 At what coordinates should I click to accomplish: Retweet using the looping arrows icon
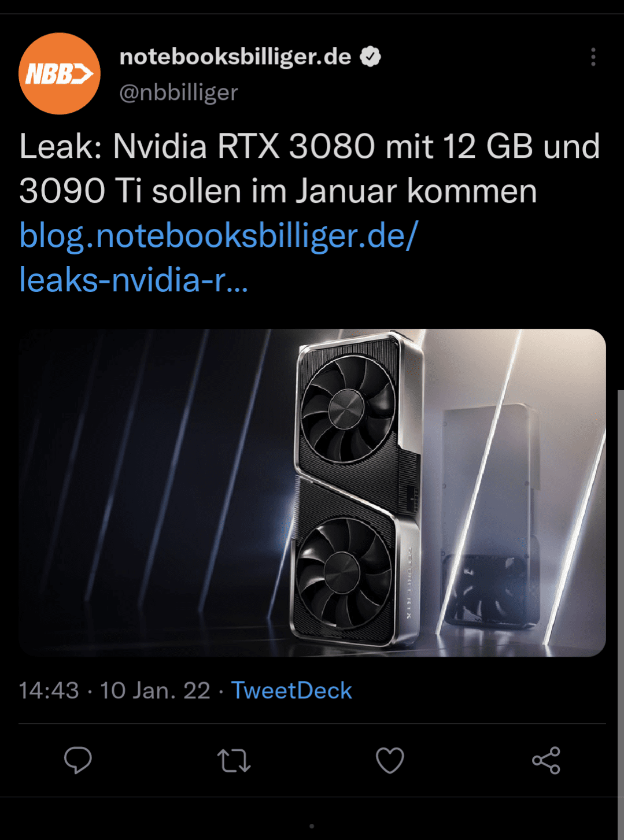(x=234, y=761)
